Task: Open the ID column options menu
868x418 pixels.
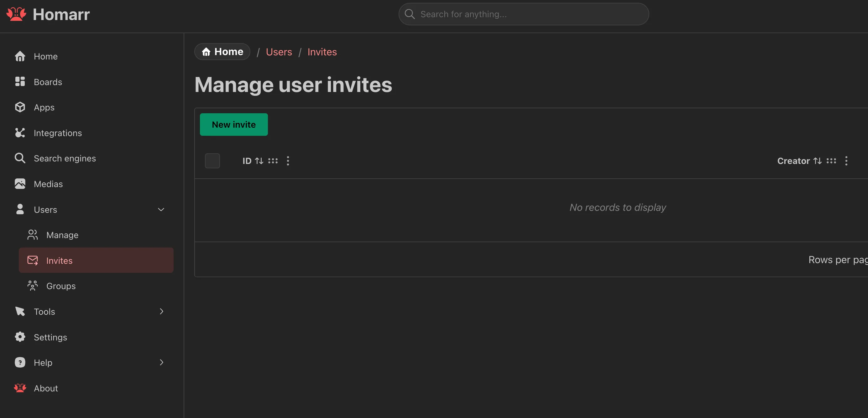Action: tap(288, 161)
